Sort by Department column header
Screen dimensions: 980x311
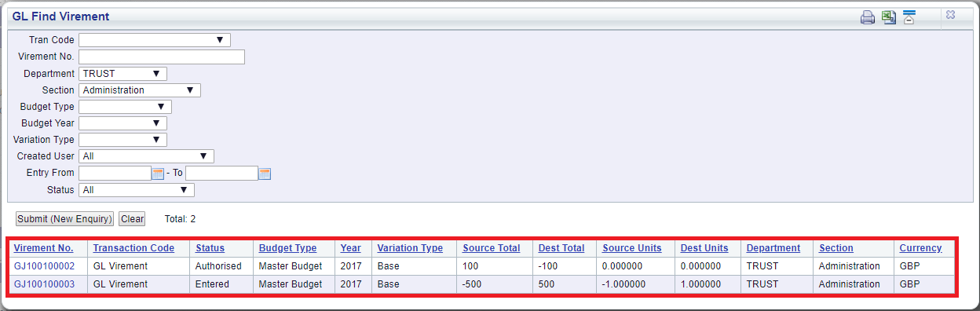(x=773, y=248)
